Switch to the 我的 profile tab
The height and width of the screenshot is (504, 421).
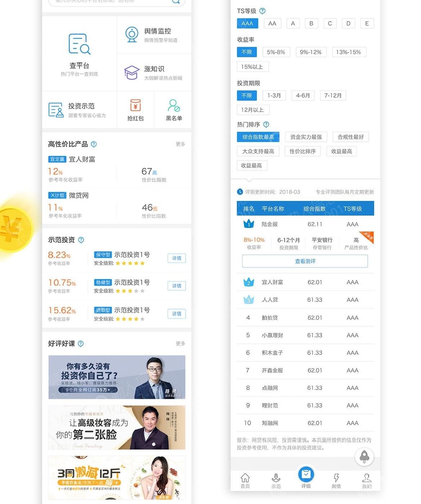pyautogui.click(x=367, y=480)
